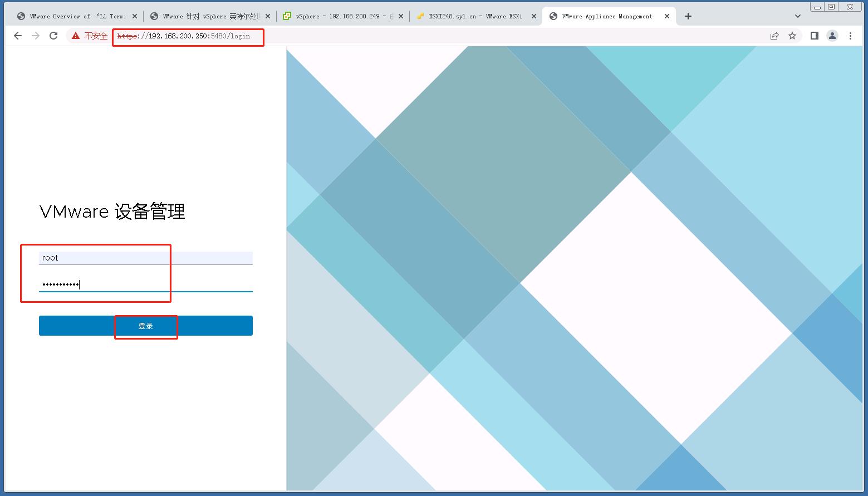Minimize the browser window
Image resolution: width=868 pixels, height=496 pixels.
(x=818, y=7)
